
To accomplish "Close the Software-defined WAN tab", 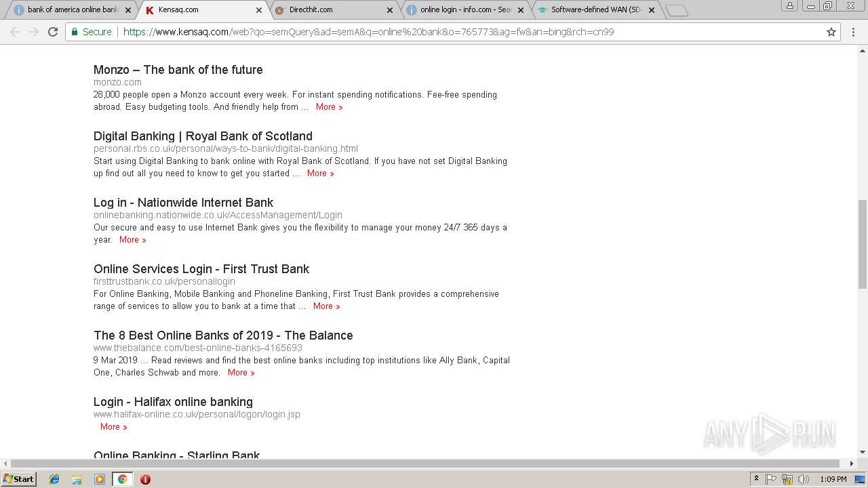I will coord(652,10).
